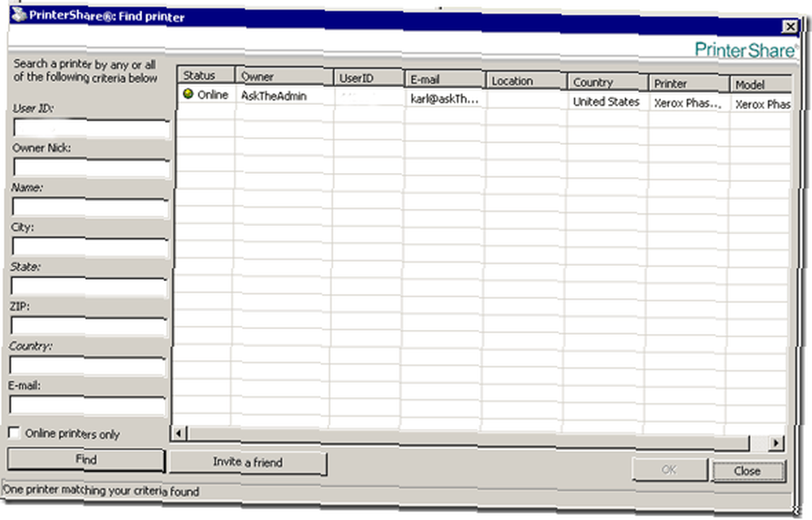The image size is (812, 520).
Task: Click the disabled OK button
Action: (670, 470)
